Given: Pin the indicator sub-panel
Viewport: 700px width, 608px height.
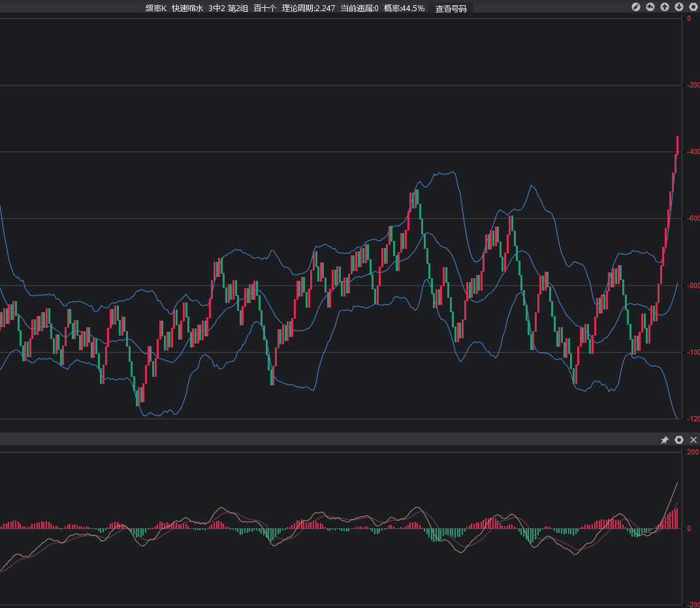Looking at the screenshot, I should 664,440.
